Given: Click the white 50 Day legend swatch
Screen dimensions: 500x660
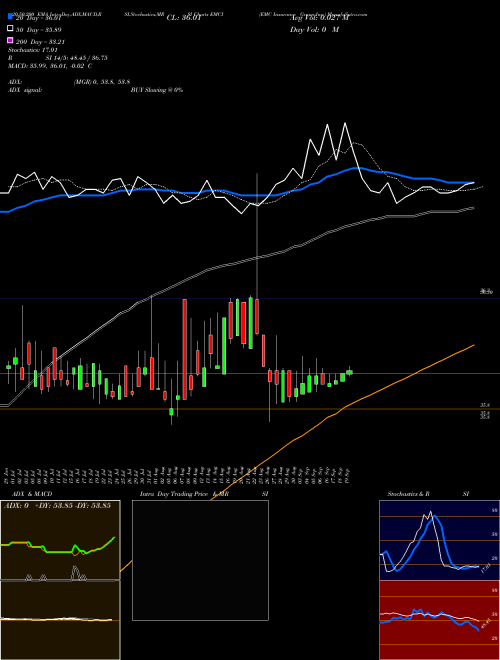Looking at the screenshot, I should click(11, 28).
